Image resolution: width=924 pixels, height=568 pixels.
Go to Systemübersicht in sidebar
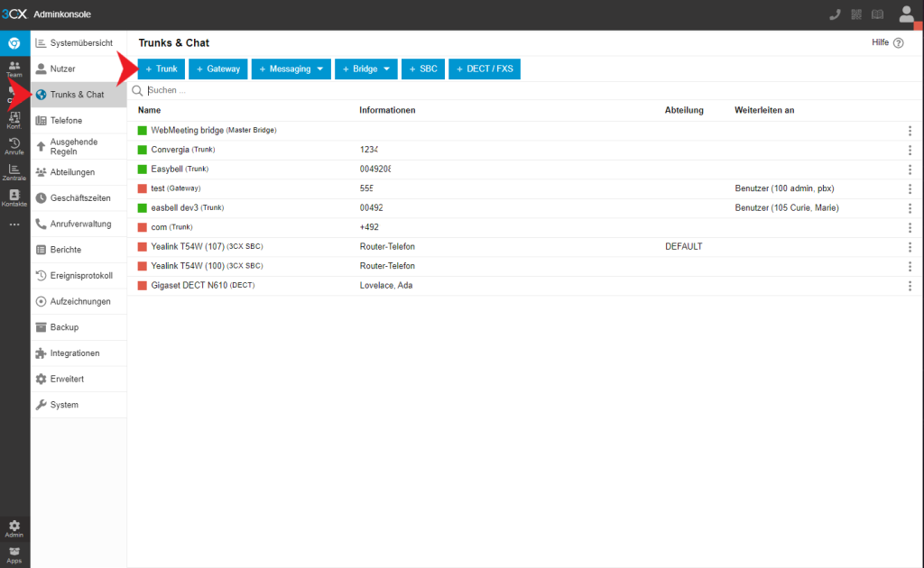[80, 42]
